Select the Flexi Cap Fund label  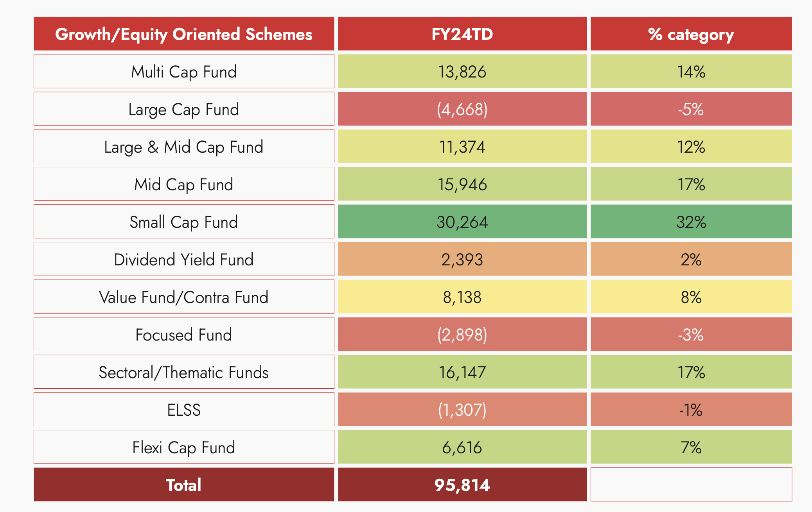tap(184, 447)
